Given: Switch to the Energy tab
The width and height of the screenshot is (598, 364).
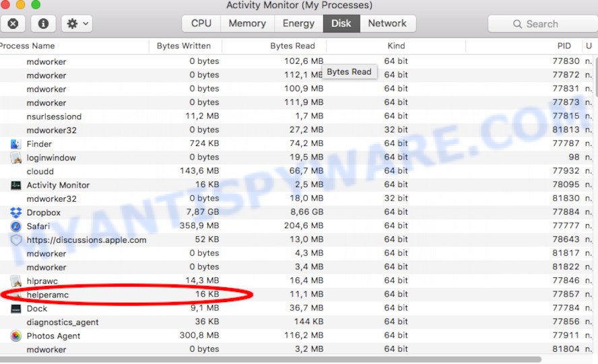Looking at the screenshot, I should 298,24.
